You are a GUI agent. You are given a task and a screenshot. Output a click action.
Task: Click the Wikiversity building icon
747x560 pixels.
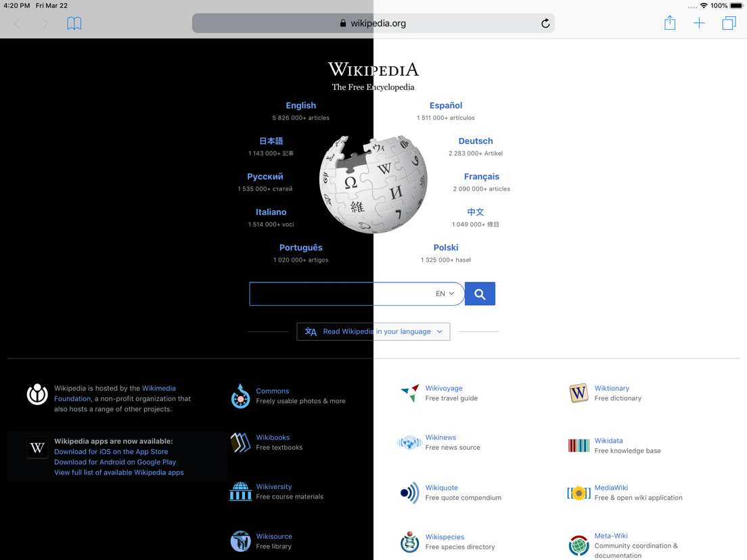[241, 492]
